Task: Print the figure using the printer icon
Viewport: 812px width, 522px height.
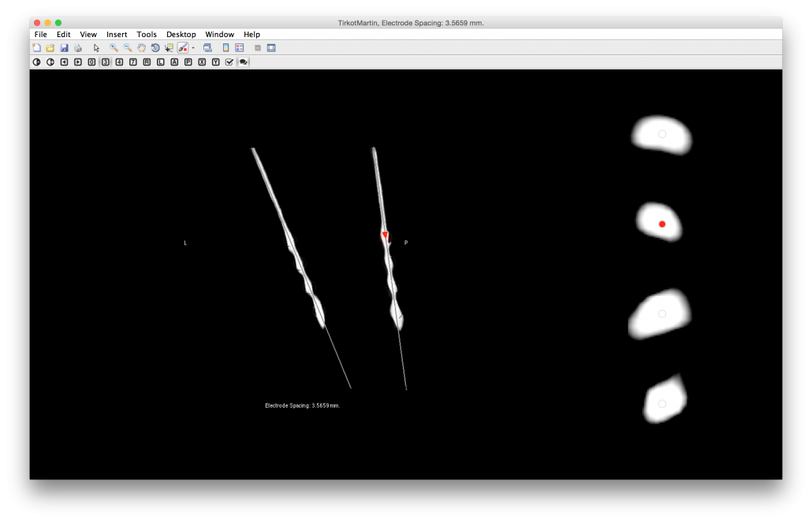Action: point(78,47)
